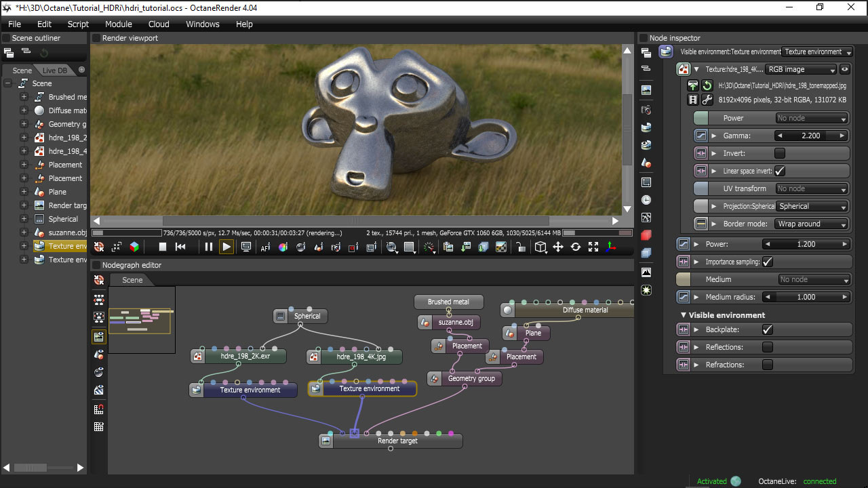
Task: Open the image settings wrench icon
Action: pos(707,100)
